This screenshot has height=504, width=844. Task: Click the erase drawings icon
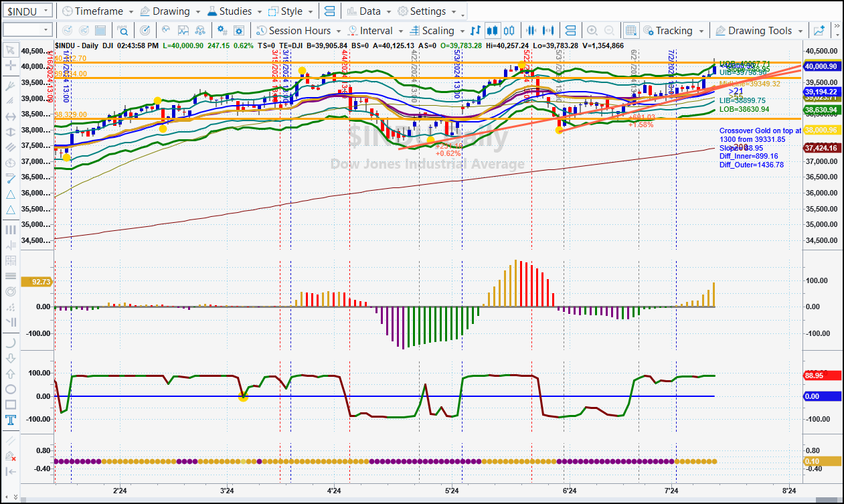click(x=10, y=456)
